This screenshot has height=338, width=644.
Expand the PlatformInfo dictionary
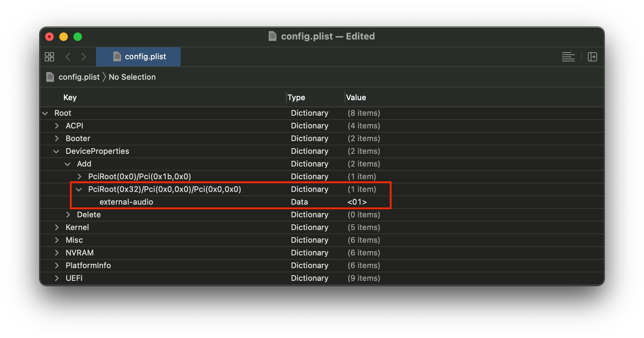pyautogui.click(x=57, y=266)
